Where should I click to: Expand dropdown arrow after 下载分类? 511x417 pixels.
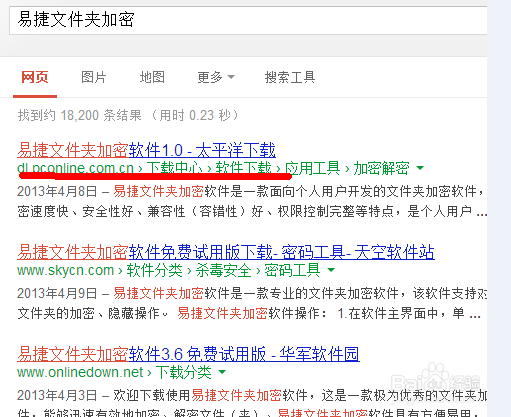pyautogui.click(x=222, y=372)
